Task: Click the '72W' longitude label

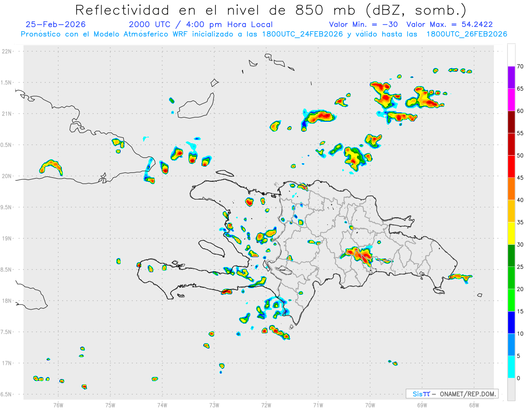Action: click(x=266, y=405)
